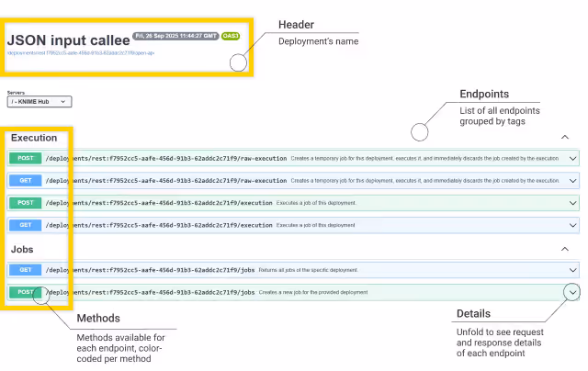
Task: Expand details arrow on GET /execution row
Action: pos(572,225)
